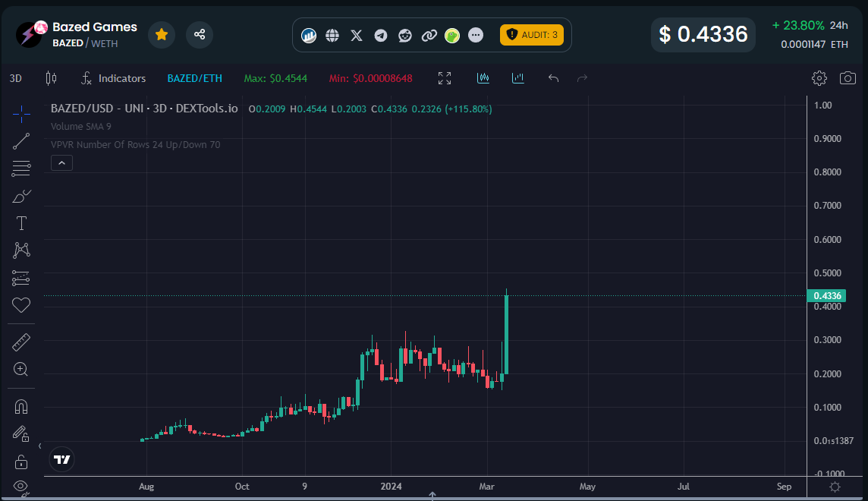Open the candle chart style selector
This screenshot has width=868, height=501.
(51, 78)
